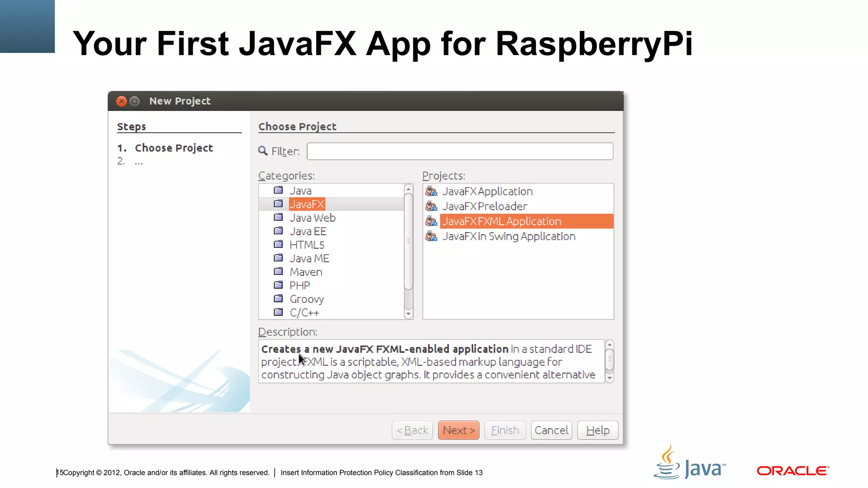Screen dimensions: 868x488
Task: Click the maximize button in the New Project title bar
Action: 135,101
